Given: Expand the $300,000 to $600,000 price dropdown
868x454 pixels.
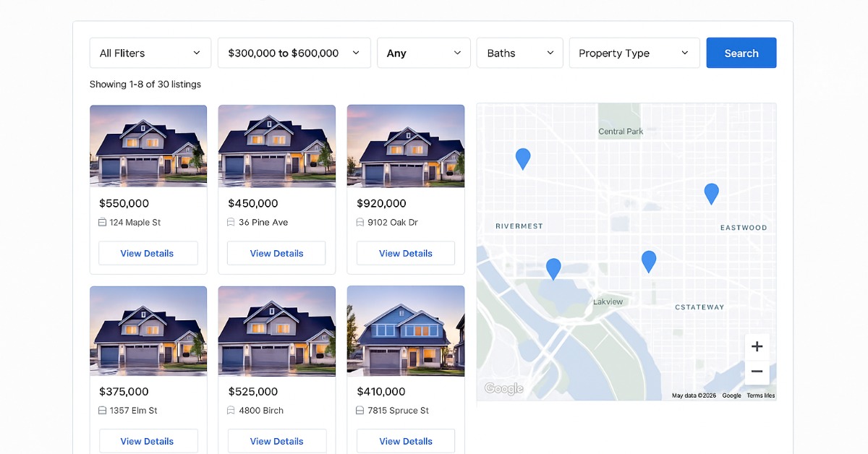Looking at the screenshot, I should coord(294,53).
